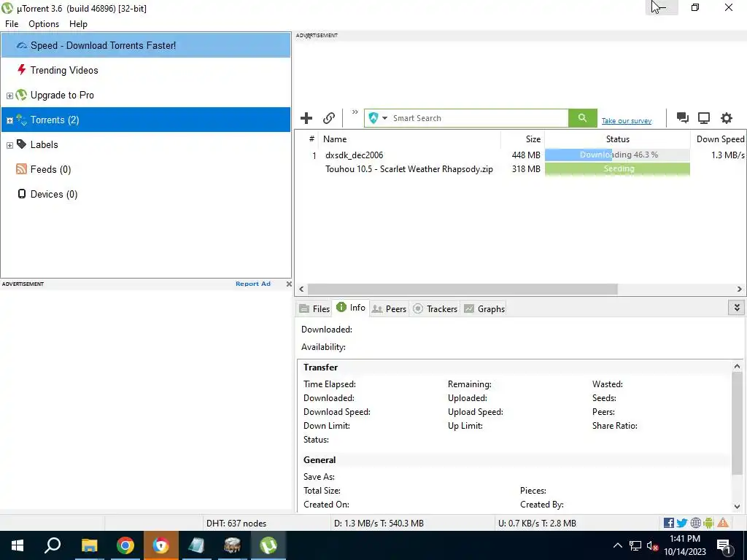Sort by the Status column header
This screenshot has width=747, height=560.
[x=617, y=139]
